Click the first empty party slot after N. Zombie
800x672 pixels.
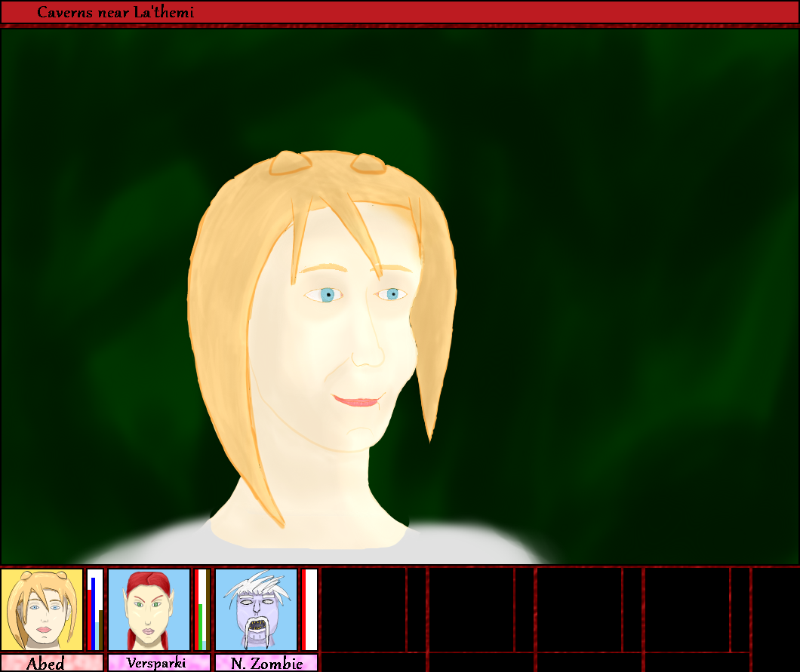pyautogui.click(x=363, y=609)
